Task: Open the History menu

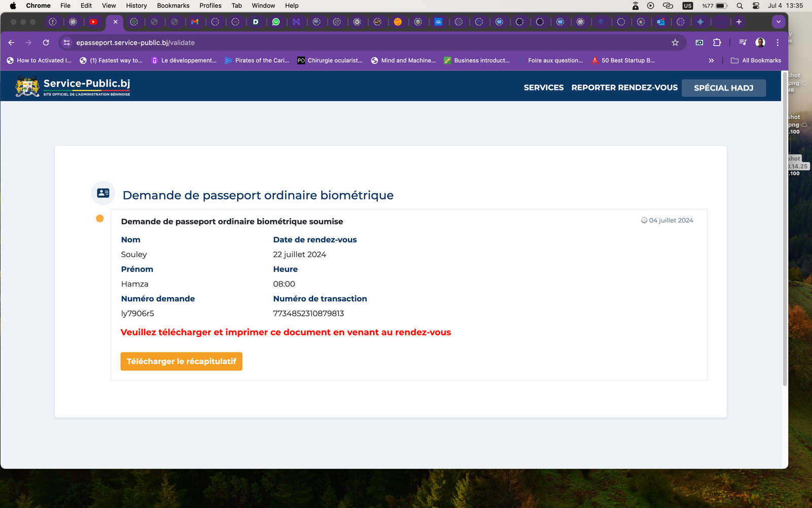Action: (137, 6)
